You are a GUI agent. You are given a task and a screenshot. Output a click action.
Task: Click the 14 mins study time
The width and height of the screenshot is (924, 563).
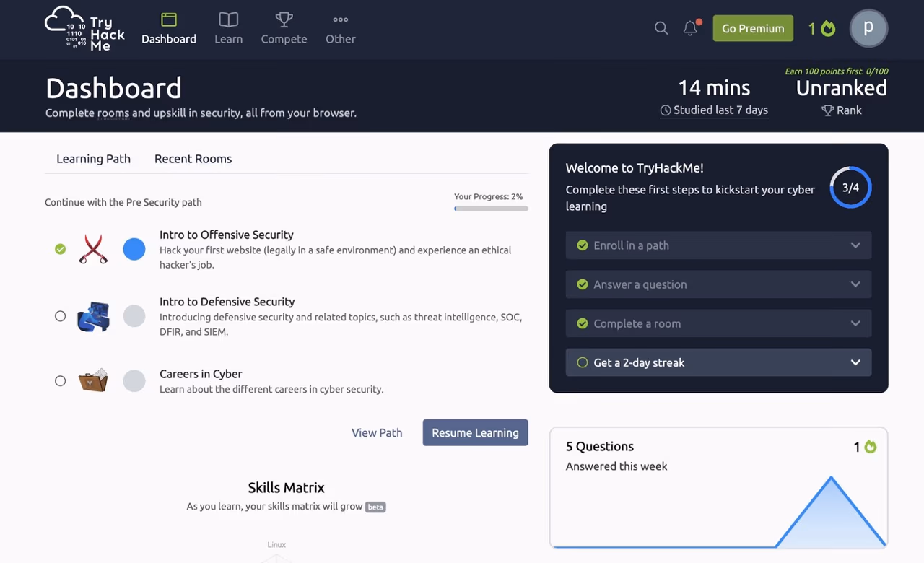714,88
